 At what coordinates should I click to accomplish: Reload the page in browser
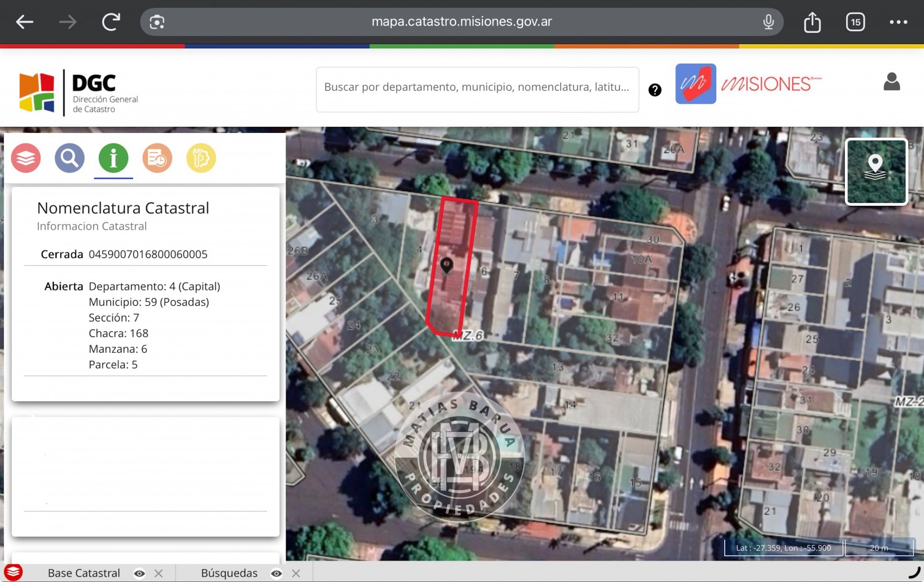[x=111, y=22]
